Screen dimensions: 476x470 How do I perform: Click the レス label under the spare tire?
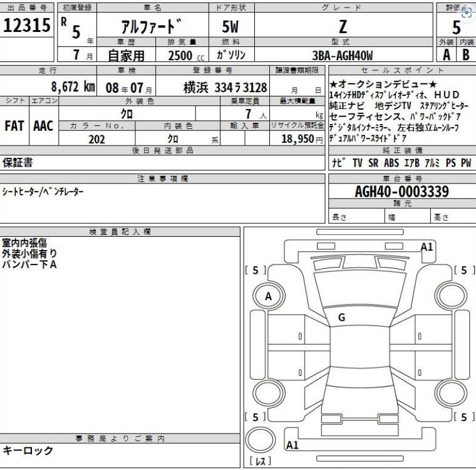(260, 462)
